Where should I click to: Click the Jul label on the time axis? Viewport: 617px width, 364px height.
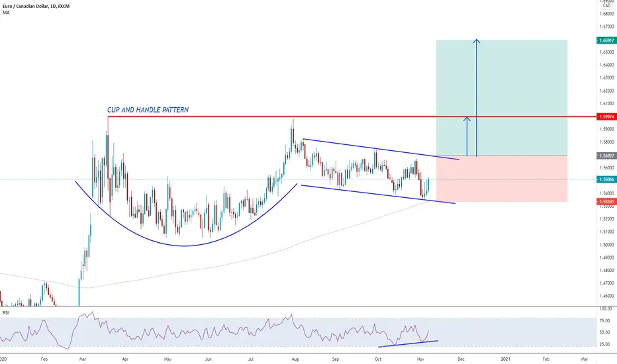(x=251, y=359)
